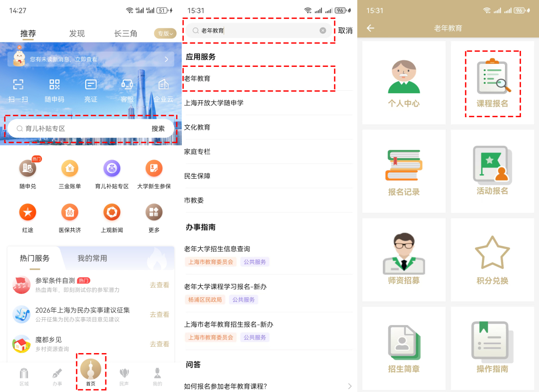Screen dimensions: 539x392
Task: Clear the 老年教育 search text
Action: (323, 30)
